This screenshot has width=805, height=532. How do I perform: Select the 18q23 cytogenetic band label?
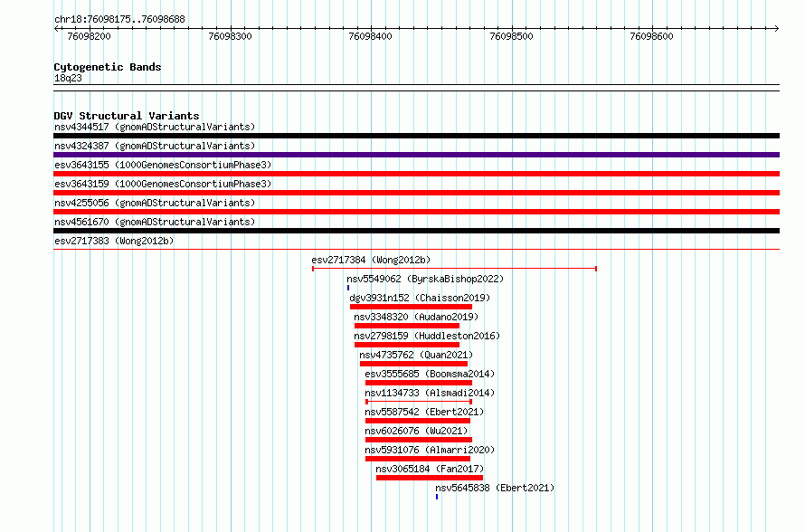[x=68, y=78]
